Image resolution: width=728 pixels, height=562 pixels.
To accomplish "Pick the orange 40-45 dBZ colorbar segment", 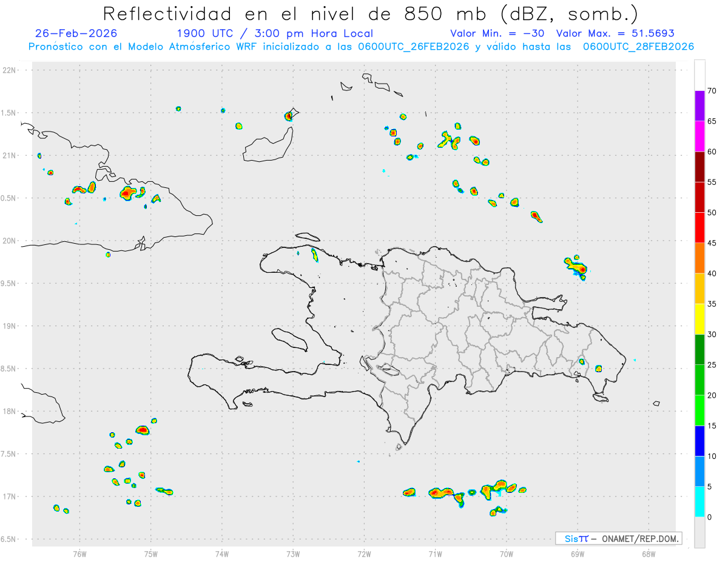I will pyautogui.click(x=699, y=258).
